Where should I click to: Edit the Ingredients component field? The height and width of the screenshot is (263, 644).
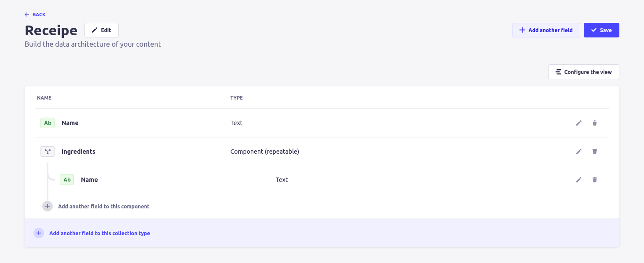(579, 152)
